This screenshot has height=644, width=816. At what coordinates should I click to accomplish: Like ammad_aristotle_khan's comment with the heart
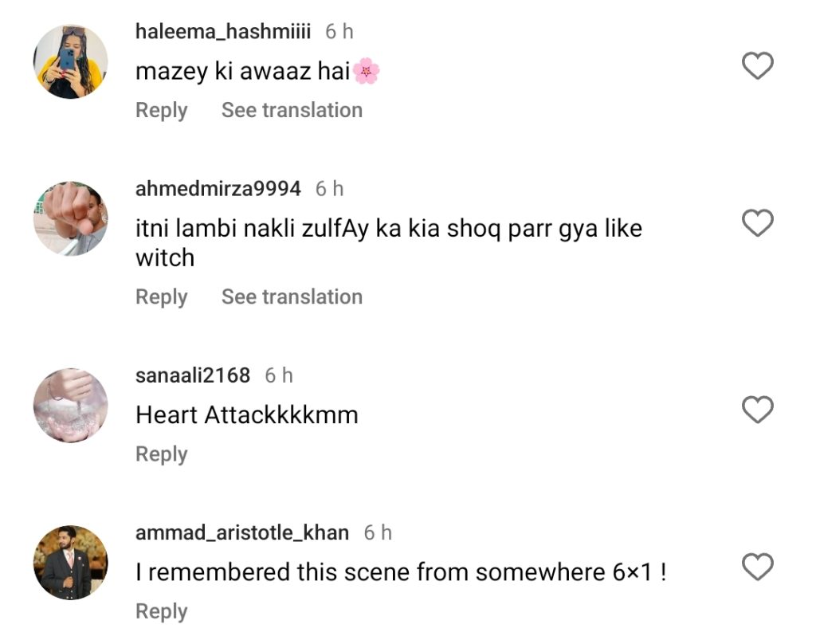757,567
